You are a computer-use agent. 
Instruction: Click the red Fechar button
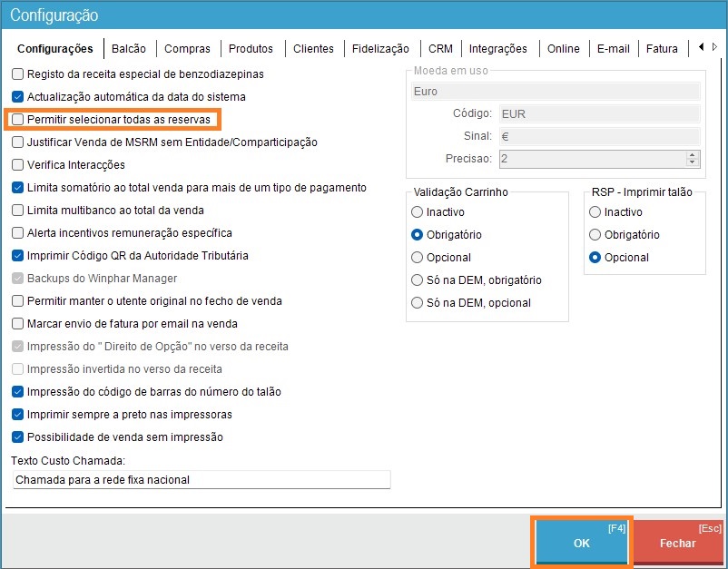pos(677,543)
